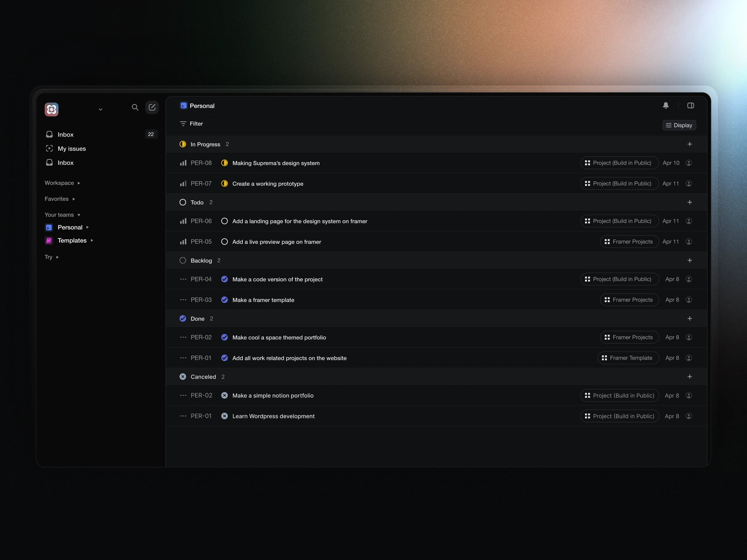Assign user icon on Make a code version
Viewport: 747px width, 560px height.
click(689, 279)
